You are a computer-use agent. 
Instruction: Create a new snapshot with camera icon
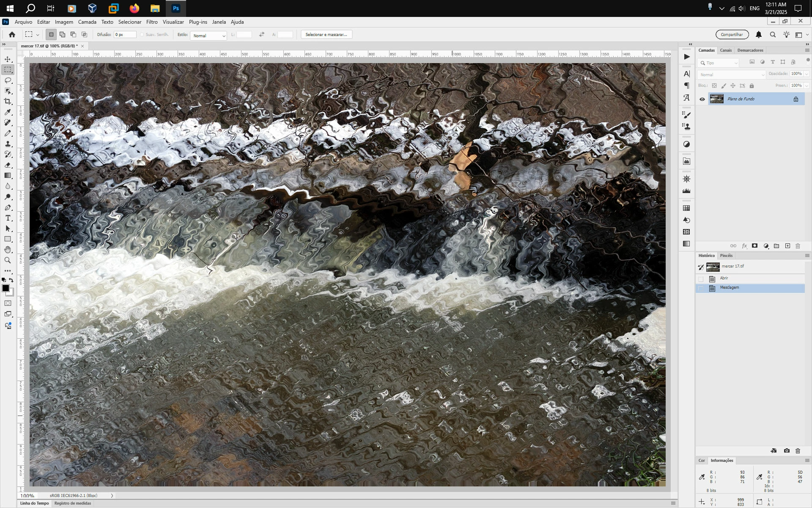787,451
